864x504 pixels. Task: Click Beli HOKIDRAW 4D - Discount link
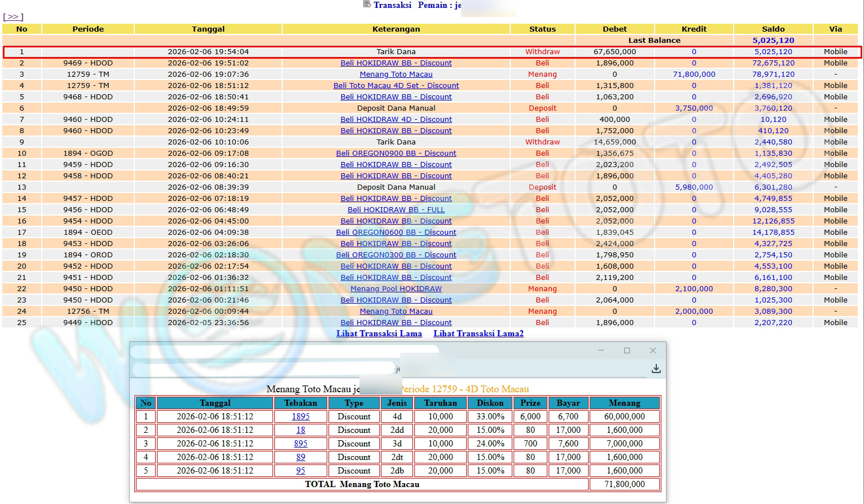click(x=396, y=120)
